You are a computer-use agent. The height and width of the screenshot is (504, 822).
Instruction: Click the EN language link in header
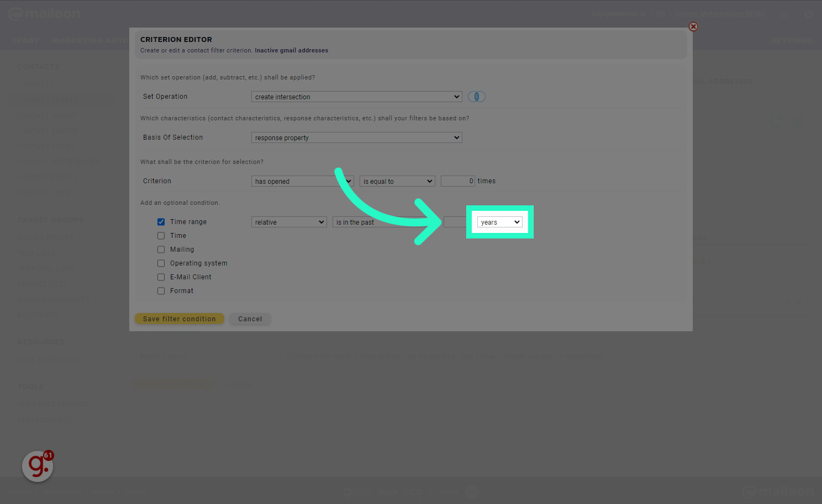click(661, 14)
